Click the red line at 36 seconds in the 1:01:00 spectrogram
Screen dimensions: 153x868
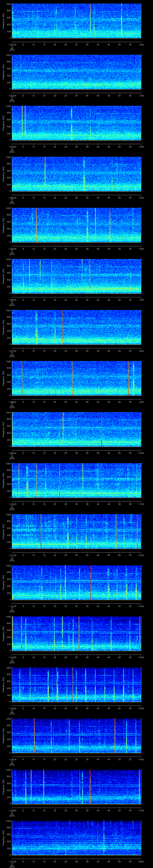(x=90, y=20)
